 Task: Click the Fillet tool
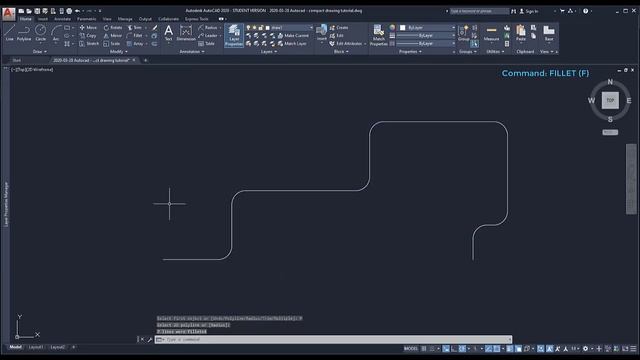click(134, 36)
